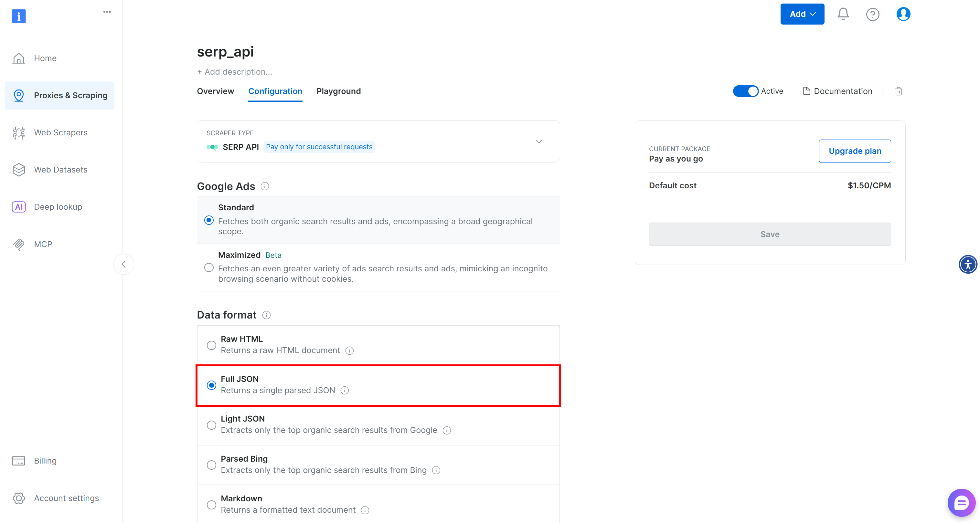Click Add description under serp_api
The image size is (980, 523).
234,72
